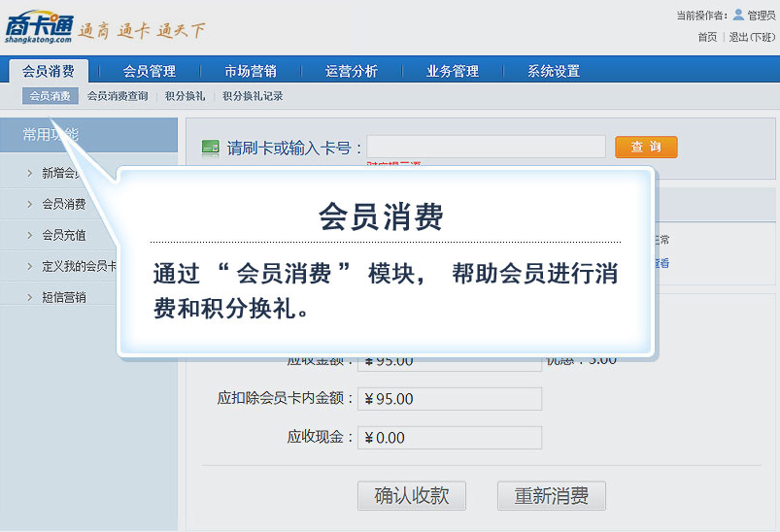This screenshot has width=780, height=532.
Task: Select the 会员消费查询 sub-tab
Action: [118, 96]
